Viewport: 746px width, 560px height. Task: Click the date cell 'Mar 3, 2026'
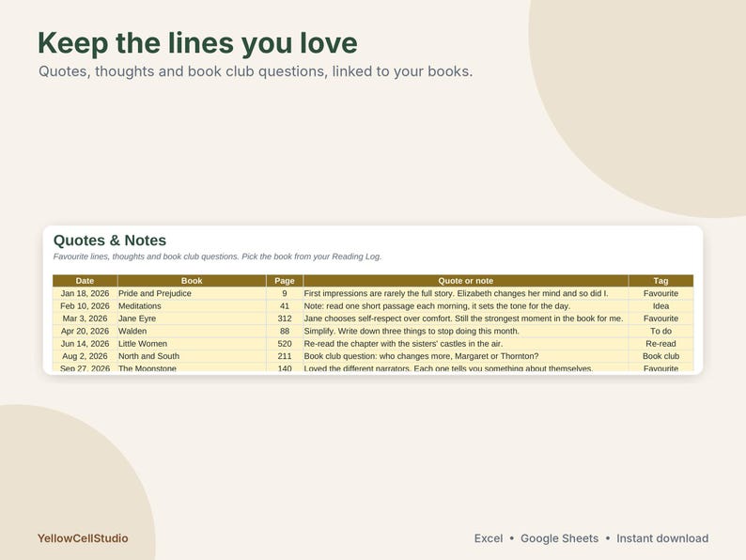(85, 319)
